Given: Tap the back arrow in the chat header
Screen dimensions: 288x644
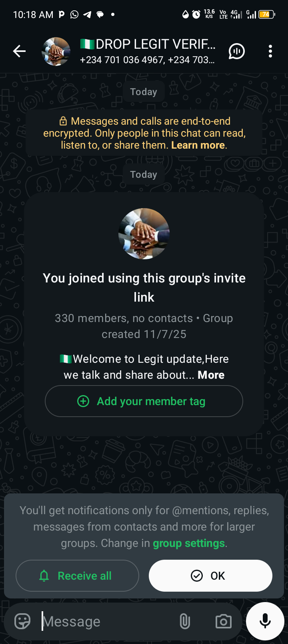Looking at the screenshot, I should click(x=19, y=51).
